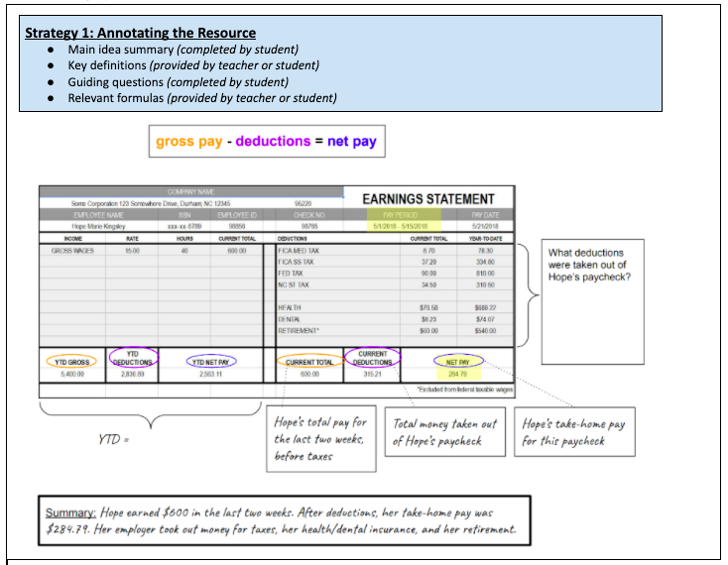The height and width of the screenshot is (565, 728).
Task: Click the purple-circled 'YTD DEDUCTIONS' label
Action: point(132,359)
